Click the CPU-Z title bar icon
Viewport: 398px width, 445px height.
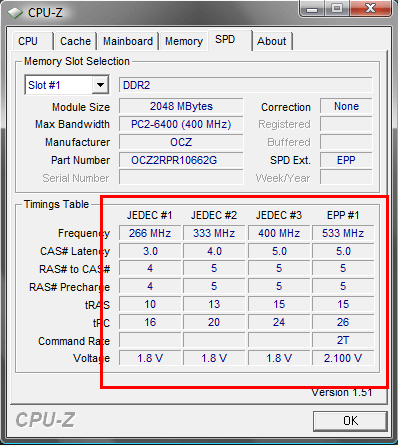[15, 13]
